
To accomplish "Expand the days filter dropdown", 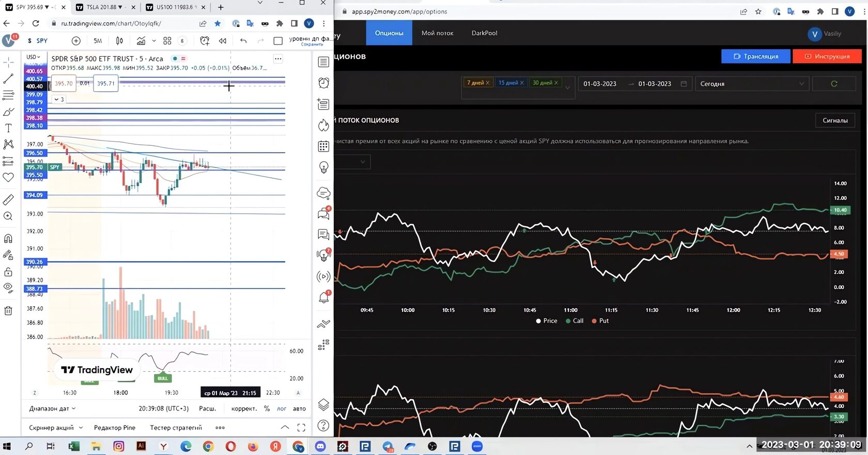I will click(567, 87).
